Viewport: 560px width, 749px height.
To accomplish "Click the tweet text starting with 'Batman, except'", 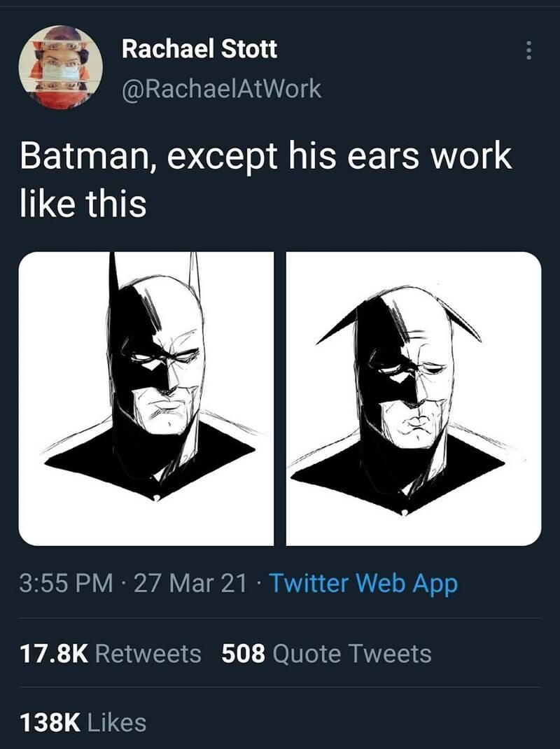I will (x=265, y=157).
